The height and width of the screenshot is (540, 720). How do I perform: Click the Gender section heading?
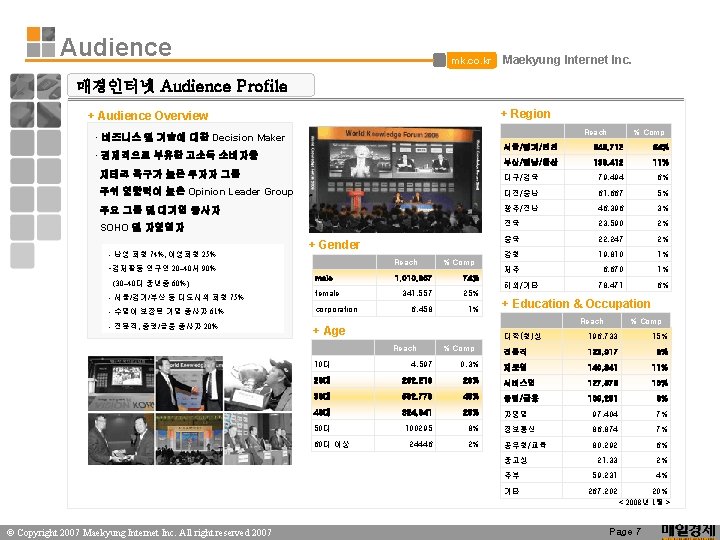(335, 245)
